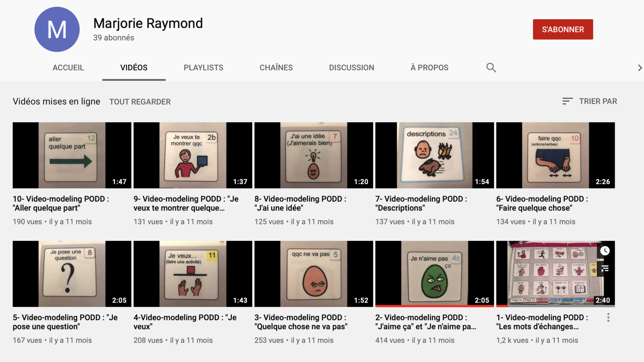Go to the CHAÎNES tab

pyautogui.click(x=276, y=68)
